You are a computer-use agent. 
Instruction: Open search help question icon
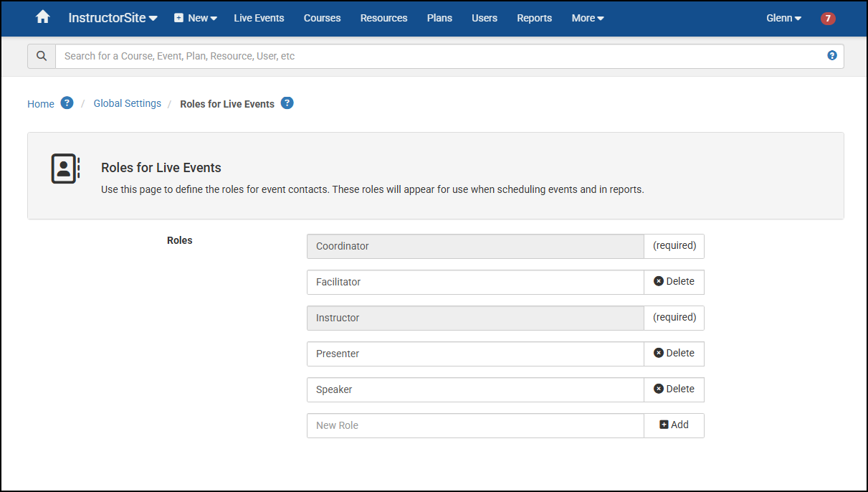click(832, 55)
